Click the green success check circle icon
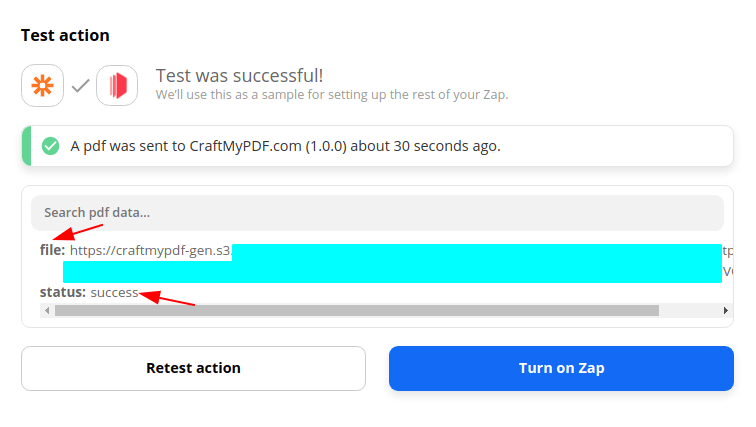The image size is (756, 427). [x=50, y=146]
